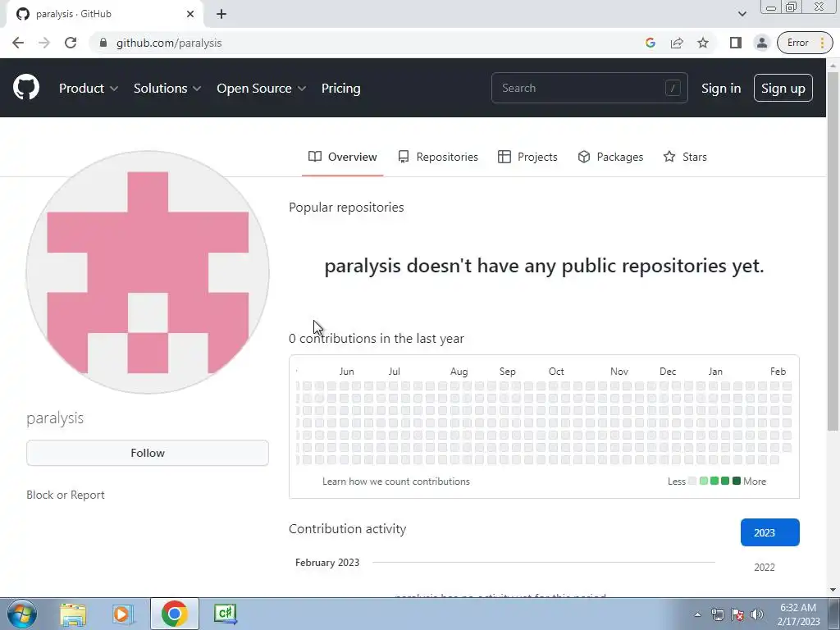Bookmark this page with the star

pyautogui.click(x=703, y=43)
